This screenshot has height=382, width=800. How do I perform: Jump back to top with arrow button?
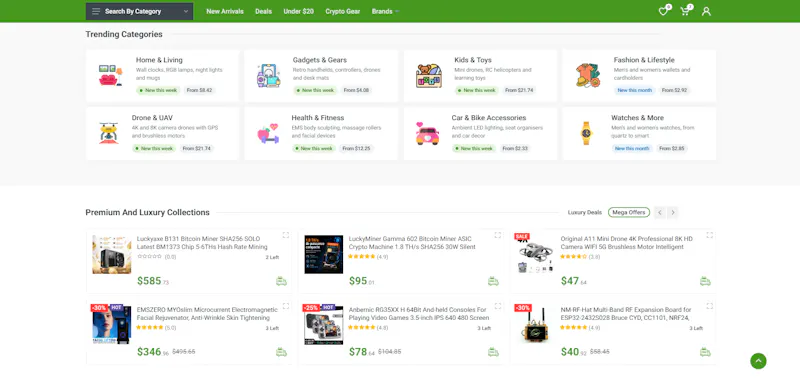click(x=758, y=361)
